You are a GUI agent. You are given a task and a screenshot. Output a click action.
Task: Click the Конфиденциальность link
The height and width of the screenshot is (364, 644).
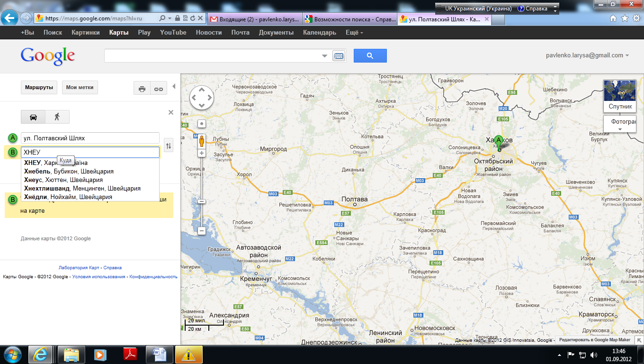pyautogui.click(x=153, y=277)
